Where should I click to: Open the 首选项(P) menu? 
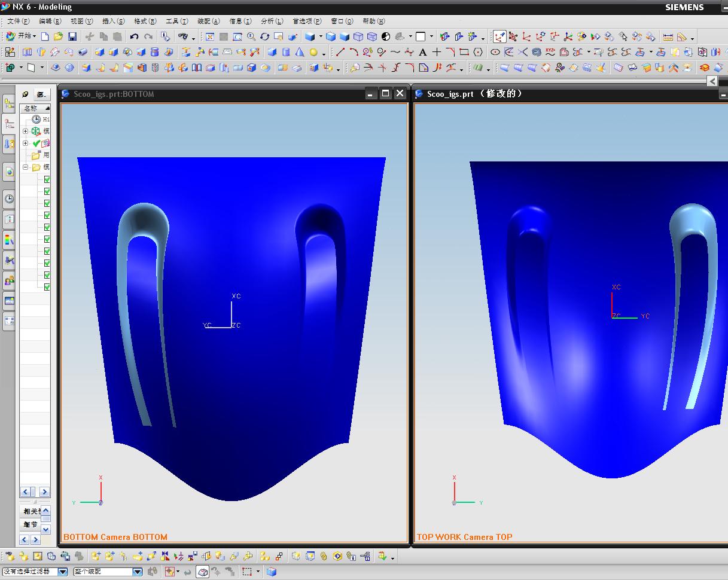coord(306,21)
